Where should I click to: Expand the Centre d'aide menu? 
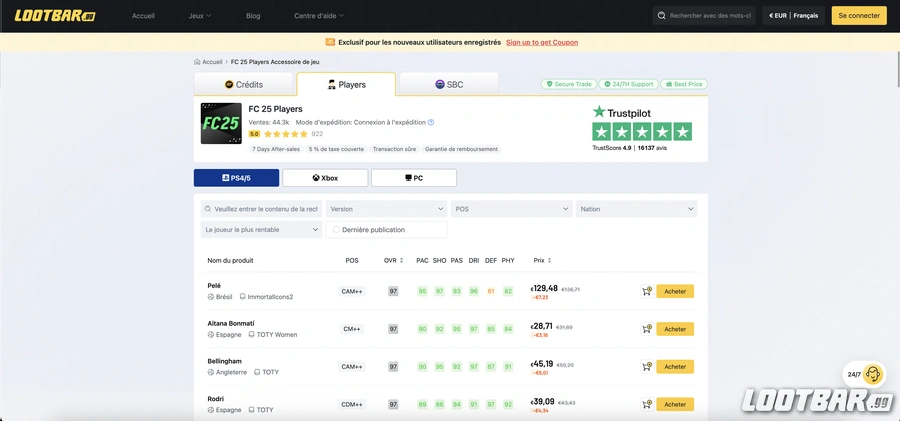(319, 16)
